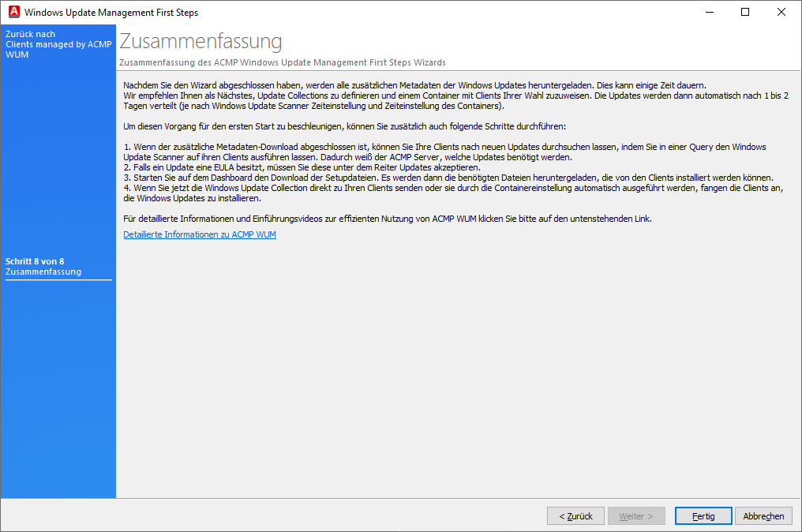
Task: Click the 'Windows Update Management First Steps' window title
Action: pos(111,13)
